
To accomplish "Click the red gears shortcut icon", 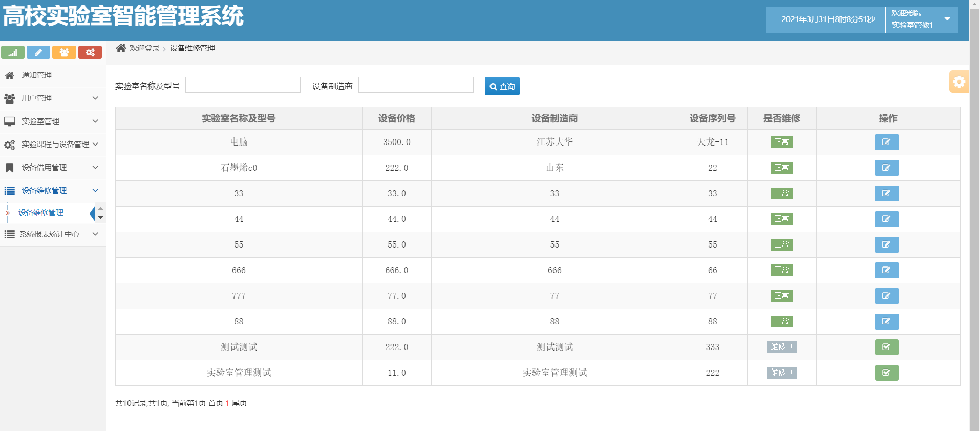I will point(90,52).
